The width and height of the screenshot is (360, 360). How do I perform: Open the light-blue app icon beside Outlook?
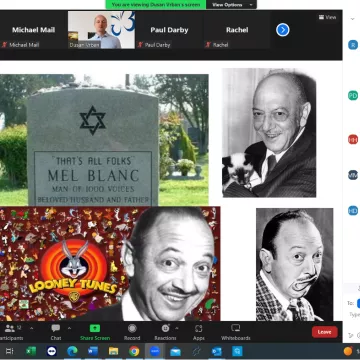point(237,351)
